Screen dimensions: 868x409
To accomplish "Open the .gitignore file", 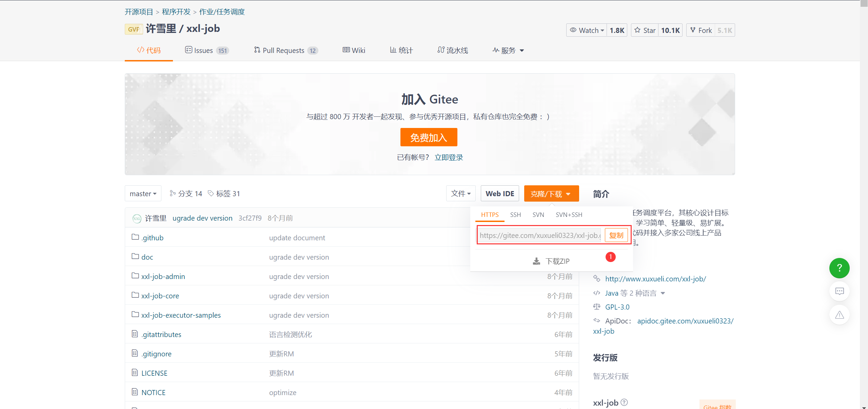I will click(156, 354).
